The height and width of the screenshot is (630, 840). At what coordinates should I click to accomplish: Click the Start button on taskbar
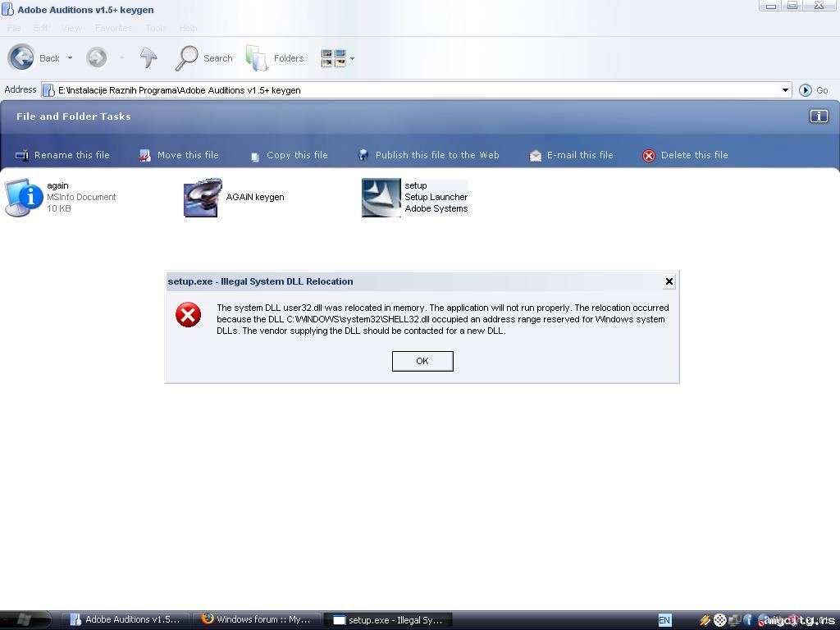(25, 620)
